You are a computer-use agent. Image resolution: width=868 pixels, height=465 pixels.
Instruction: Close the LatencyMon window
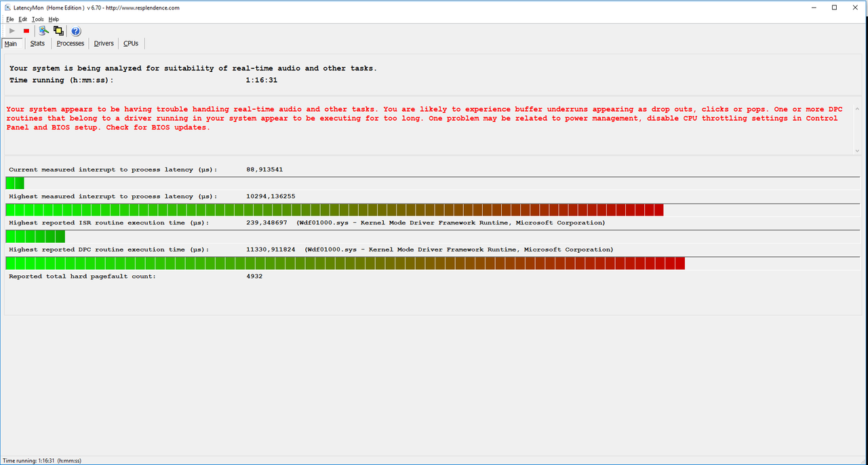coord(854,7)
